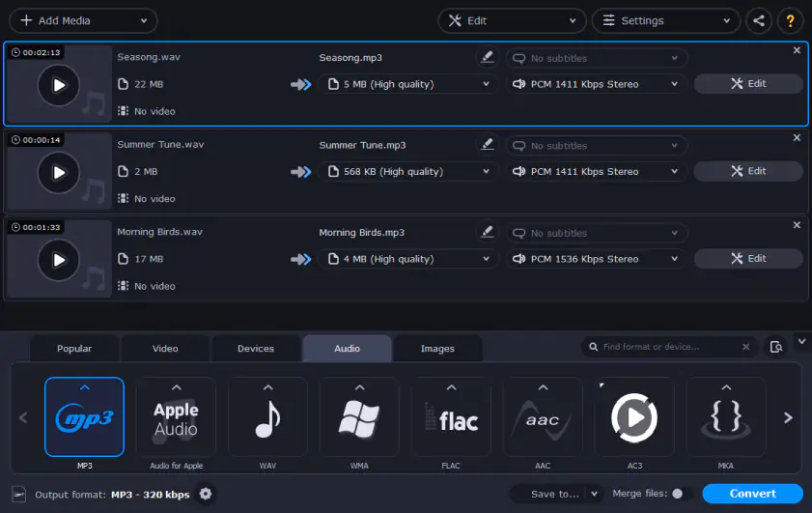Viewport: 812px width, 513px height.
Task: Pick the WMA format icon
Action: point(359,416)
